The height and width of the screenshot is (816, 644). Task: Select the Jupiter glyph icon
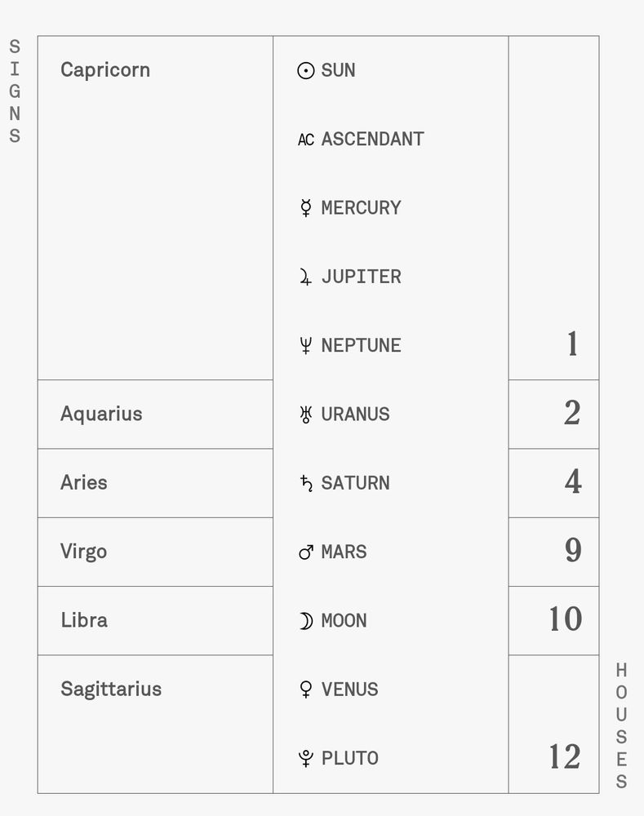click(x=305, y=277)
